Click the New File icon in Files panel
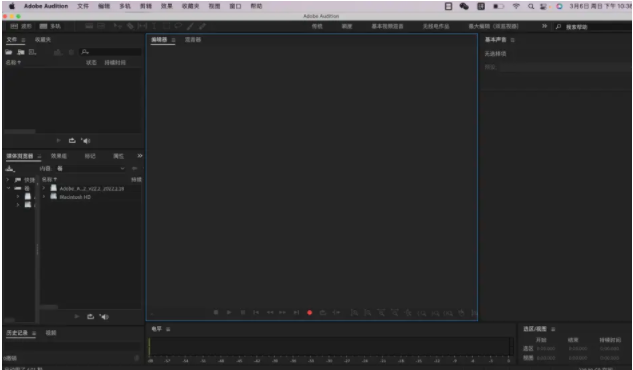Screen dimensions: 633x370 (x=32, y=52)
